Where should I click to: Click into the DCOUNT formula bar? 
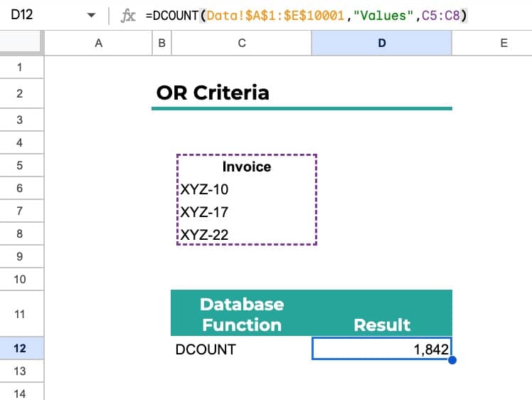320,15
